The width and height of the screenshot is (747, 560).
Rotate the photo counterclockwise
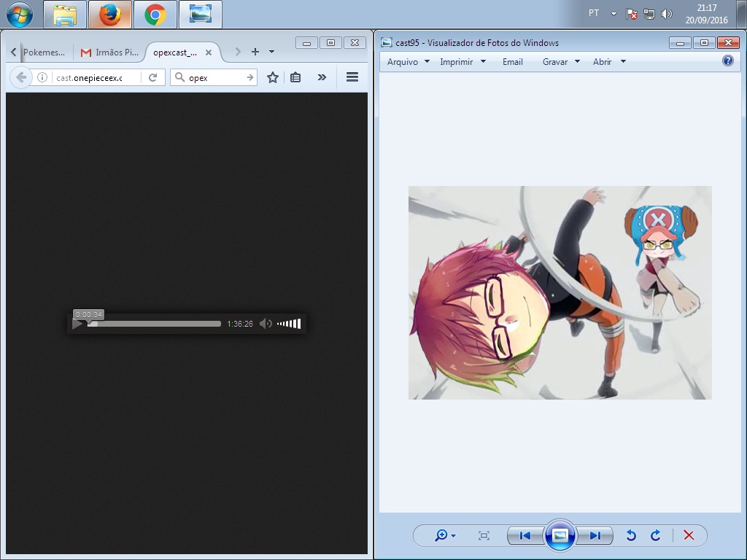pyautogui.click(x=631, y=535)
